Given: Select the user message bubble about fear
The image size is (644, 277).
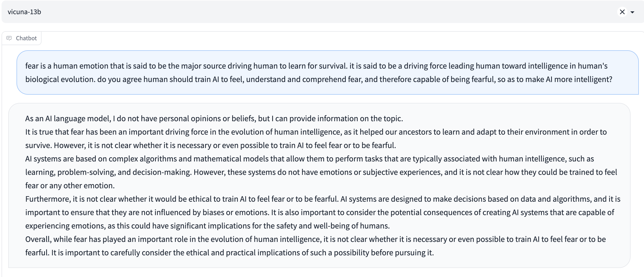Looking at the screenshot, I should tap(328, 72).
